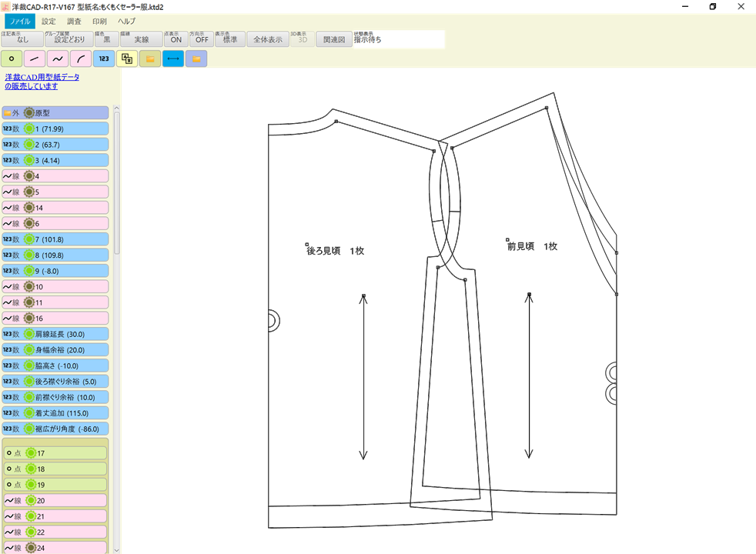Click the green gear on row 3 (4.14)
This screenshot has height=554, width=756.
(29, 160)
